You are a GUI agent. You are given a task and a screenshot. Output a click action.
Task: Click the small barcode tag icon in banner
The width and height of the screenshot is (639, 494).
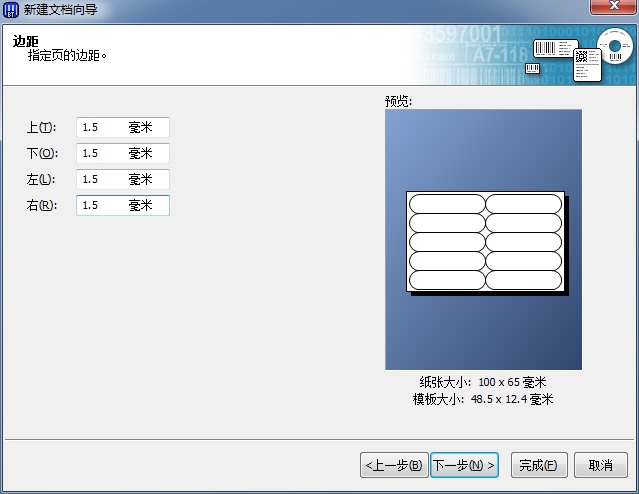(532, 68)
